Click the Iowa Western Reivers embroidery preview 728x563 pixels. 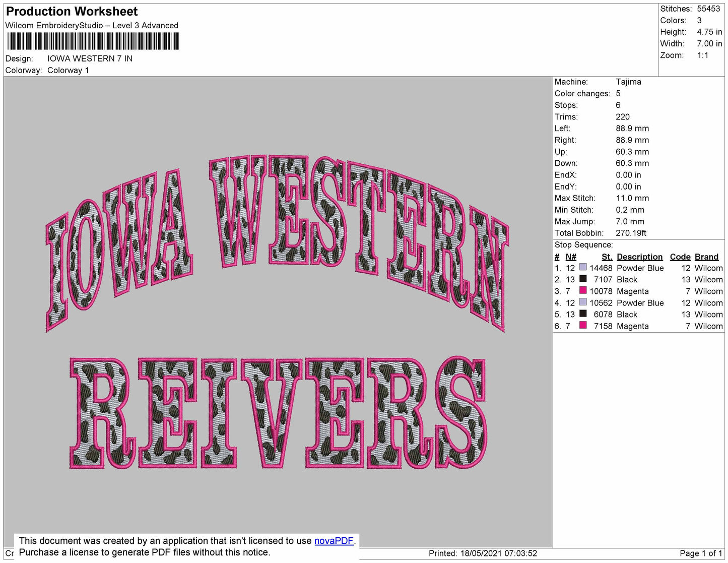coord(277,312)
